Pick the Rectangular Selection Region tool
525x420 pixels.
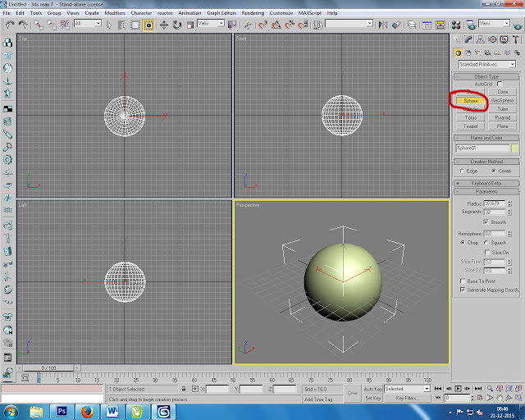pyautogui.click(x=135, y=25)
